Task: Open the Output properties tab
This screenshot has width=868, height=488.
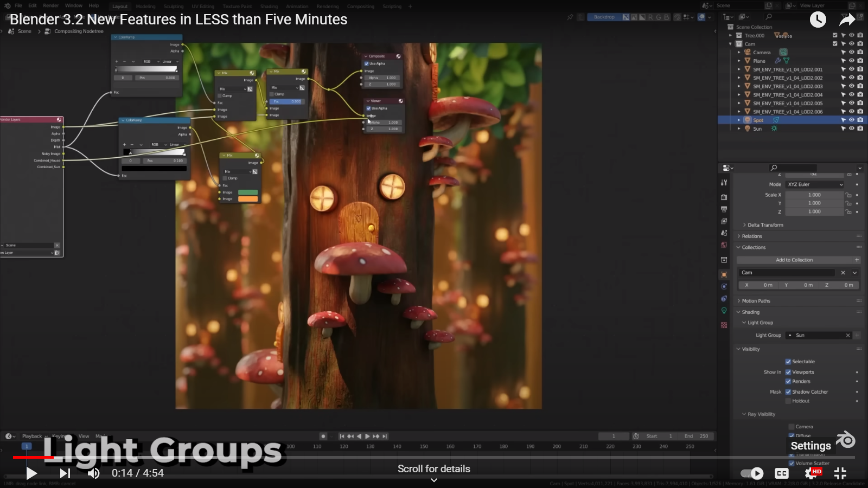Action: click(724, 209)
